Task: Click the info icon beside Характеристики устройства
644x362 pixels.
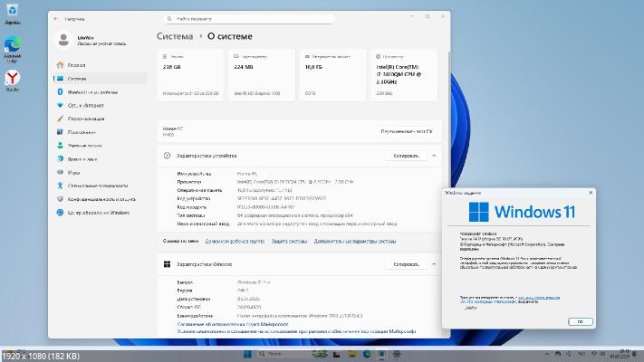Action: pos(167,156)
